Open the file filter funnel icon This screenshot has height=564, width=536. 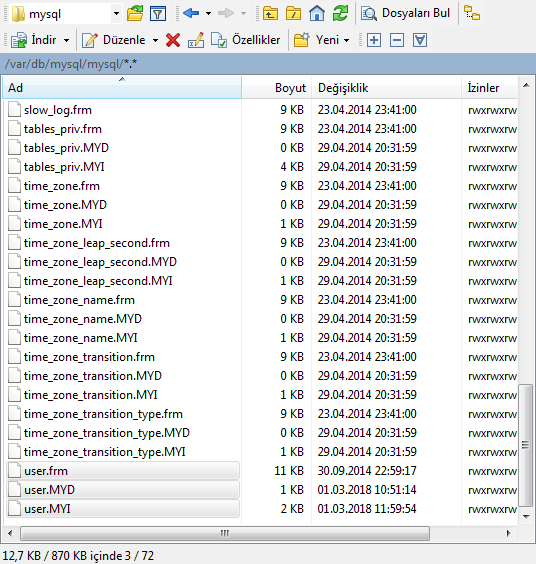(x=158, y=14)
